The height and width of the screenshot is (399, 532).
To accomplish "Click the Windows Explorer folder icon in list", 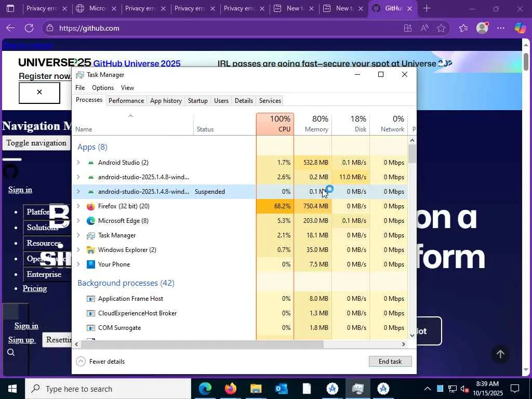I will [90, 250].
